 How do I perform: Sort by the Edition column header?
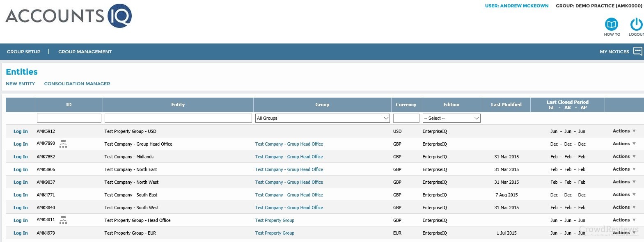pos(451,105)
